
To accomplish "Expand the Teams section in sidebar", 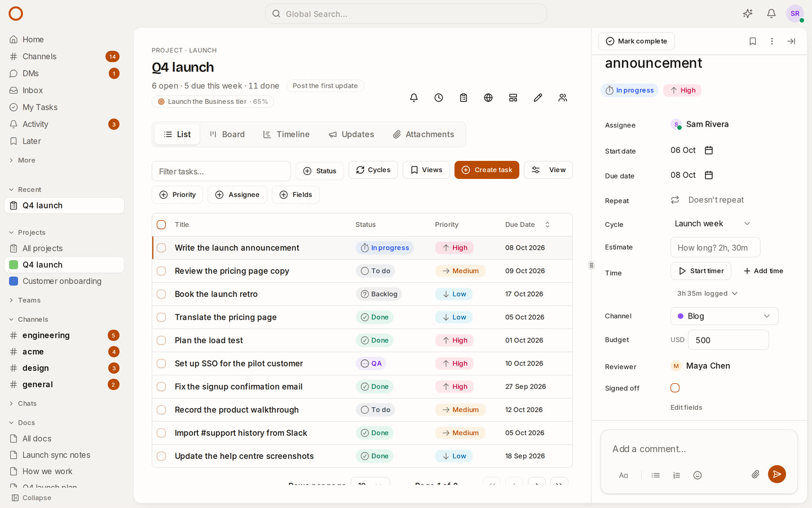I will click(25, 300).
